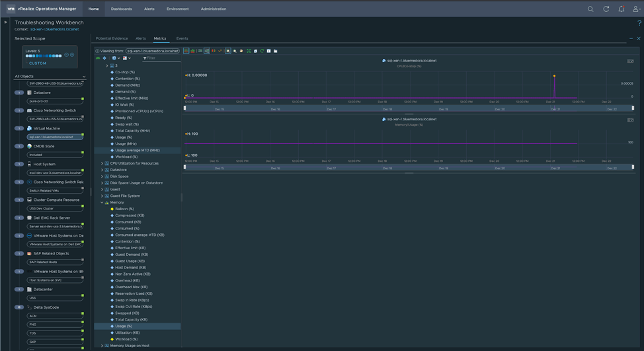Click the left range handle of Co-stop chart
Viewport: 644px width, 351px height.
click(185, 108)
